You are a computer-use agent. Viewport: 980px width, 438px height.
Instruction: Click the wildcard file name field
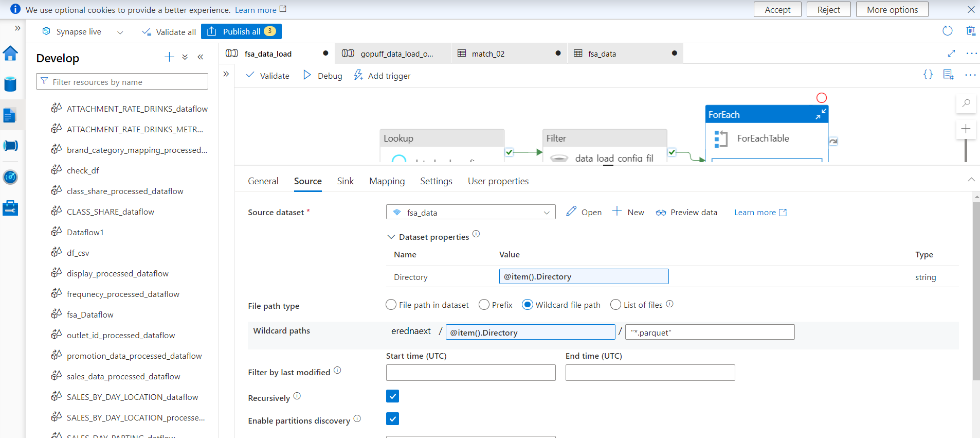point(710,332)
